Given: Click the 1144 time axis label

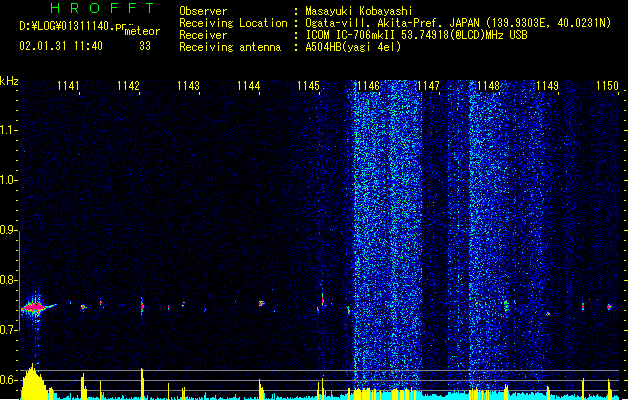Looking at the screenshot, I should click(248, 86).
